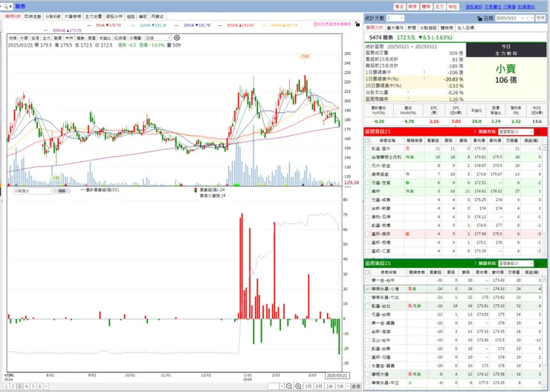Set chart range to 5年
550x392 pixels.
click(x=340, y=386)
